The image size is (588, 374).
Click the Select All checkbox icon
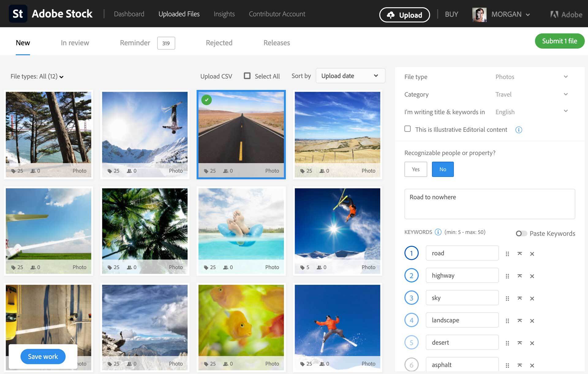(x=247, y=76)
